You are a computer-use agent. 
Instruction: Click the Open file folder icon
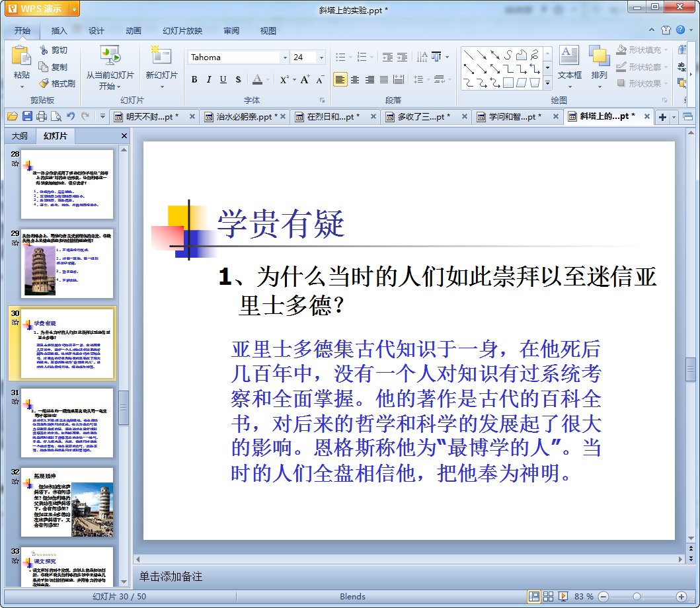pyautogui.click(x=12, y=116)
